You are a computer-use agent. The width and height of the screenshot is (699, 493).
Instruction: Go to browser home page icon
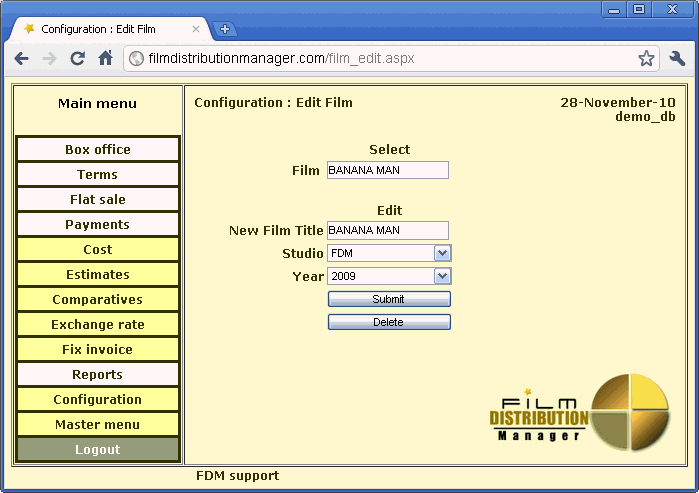pos(105,59)
